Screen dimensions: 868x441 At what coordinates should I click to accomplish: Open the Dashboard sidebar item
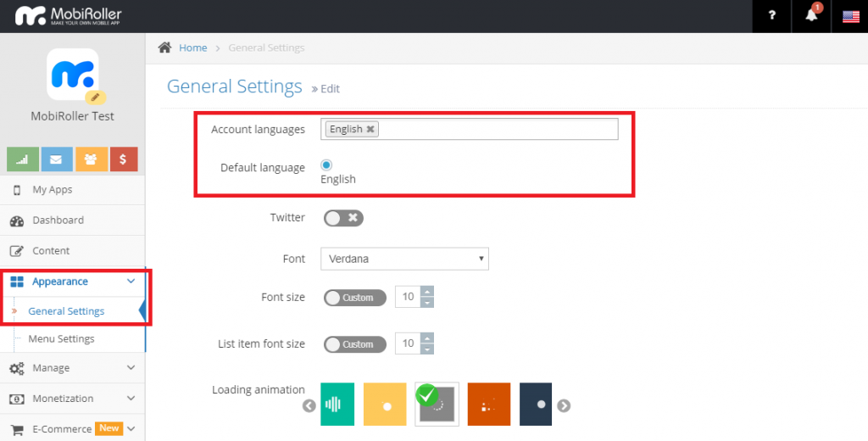click(x=58, y=220)
